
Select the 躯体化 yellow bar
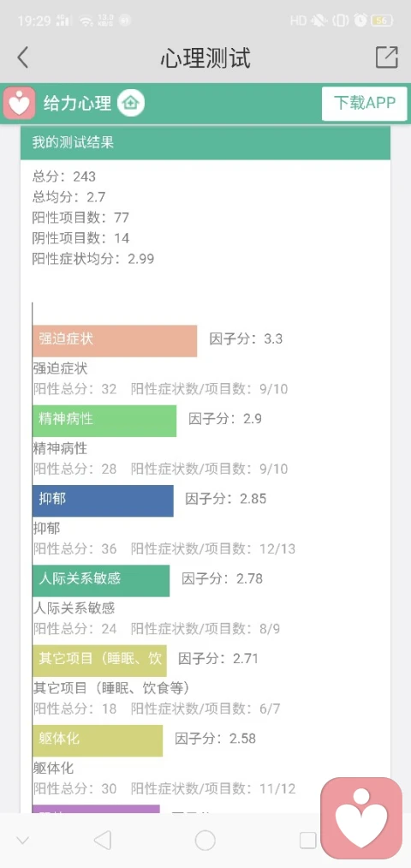[x=98, y=740]
